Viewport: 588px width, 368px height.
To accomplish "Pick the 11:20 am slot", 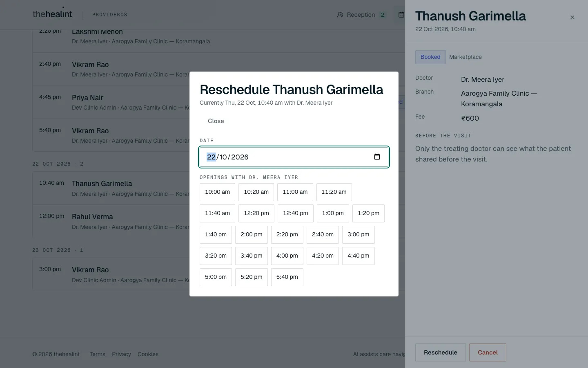I will (334, 192).
